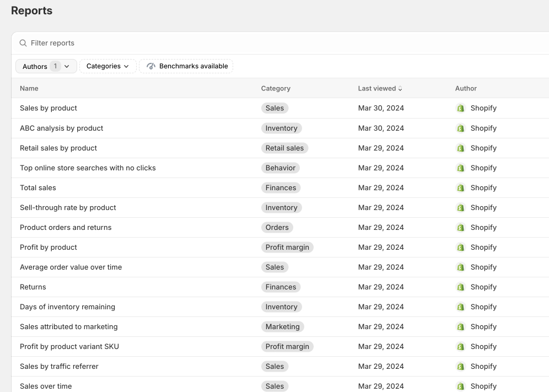Focus the Filter reports search field
The image size is (549, 392).
point(280,43)
